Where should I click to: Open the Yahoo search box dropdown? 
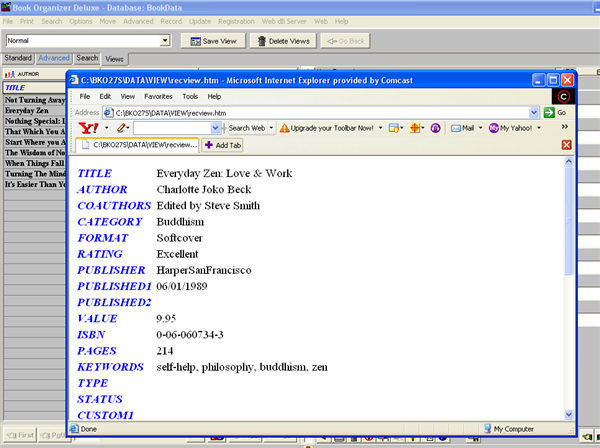(x=215, y=128)
